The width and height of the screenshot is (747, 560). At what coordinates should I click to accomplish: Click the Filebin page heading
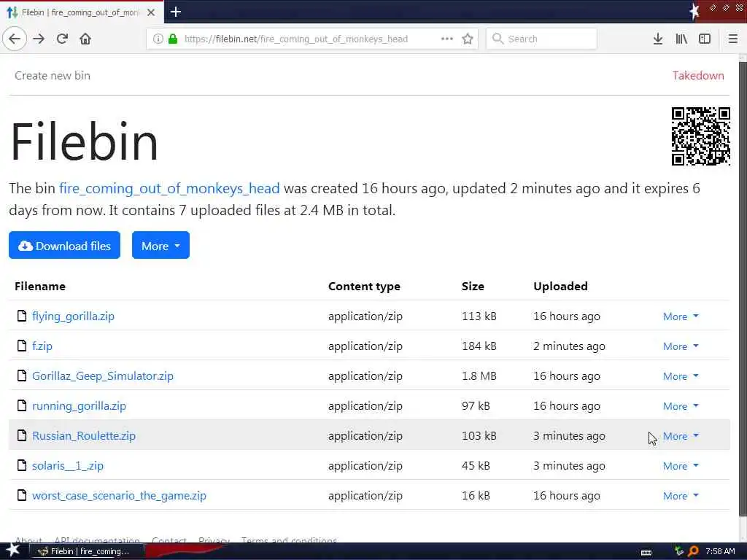coord(84,141)
